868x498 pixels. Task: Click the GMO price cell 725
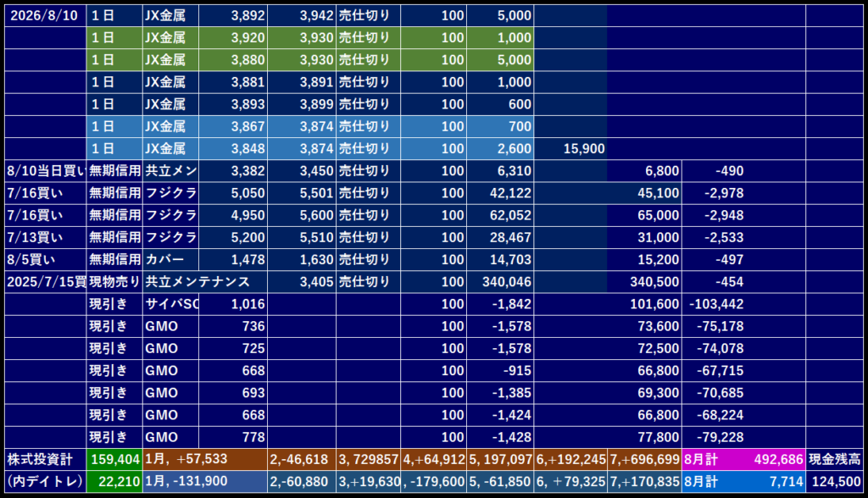point(233,349)
